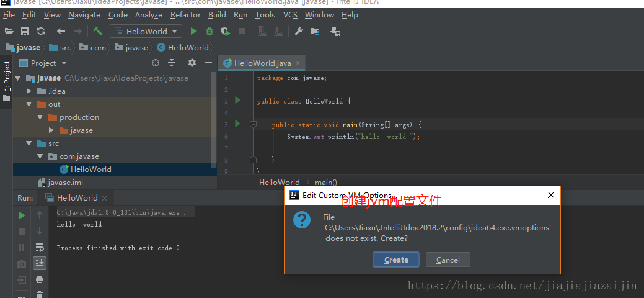Run with Coverage shield icon

[x=226, y=31]
